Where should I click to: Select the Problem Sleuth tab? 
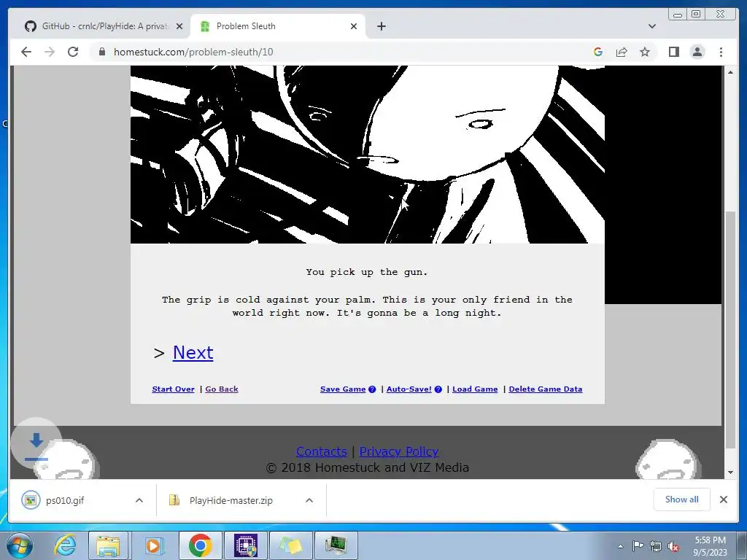pos(279,26)
